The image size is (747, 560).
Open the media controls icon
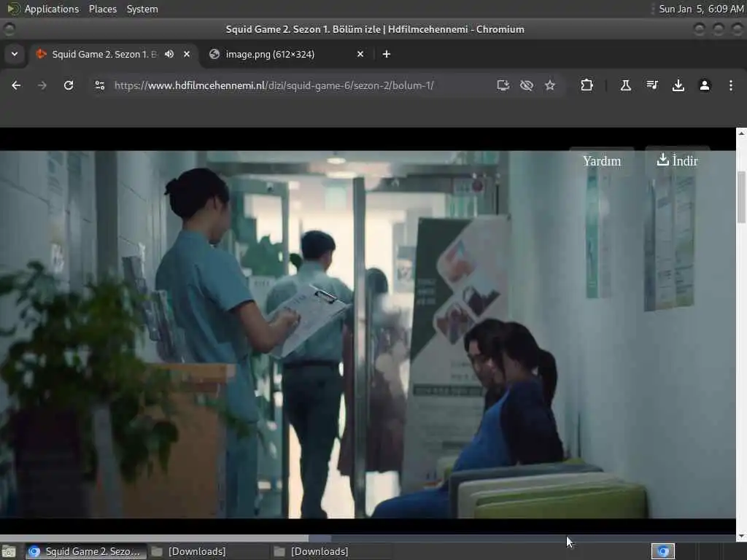coord(652,85)
